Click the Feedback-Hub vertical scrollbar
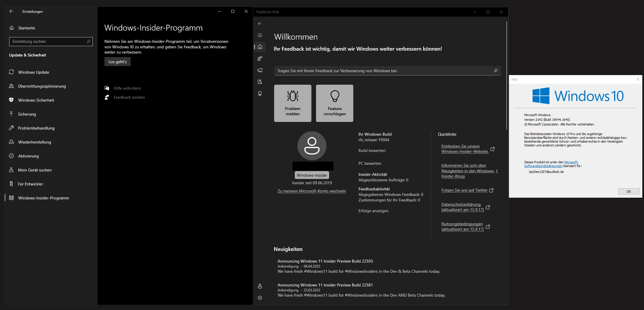The image size is (644, 310). (x=507, y=76)
